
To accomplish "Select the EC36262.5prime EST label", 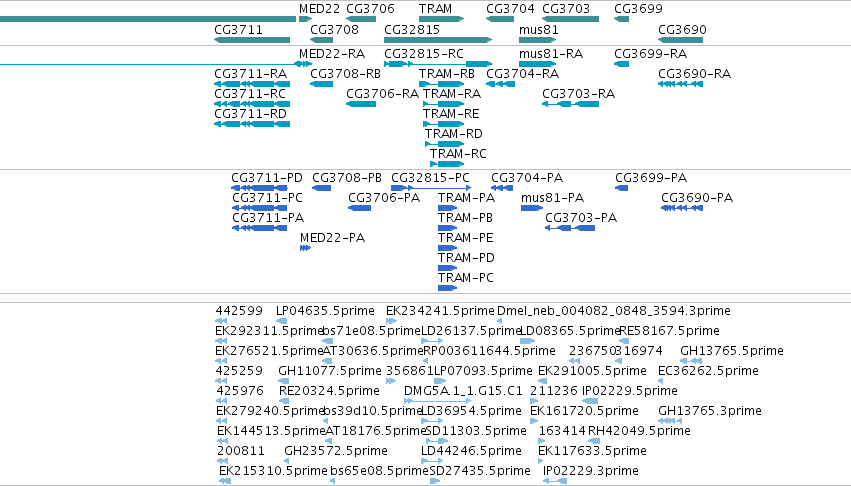I will point(708,371).
